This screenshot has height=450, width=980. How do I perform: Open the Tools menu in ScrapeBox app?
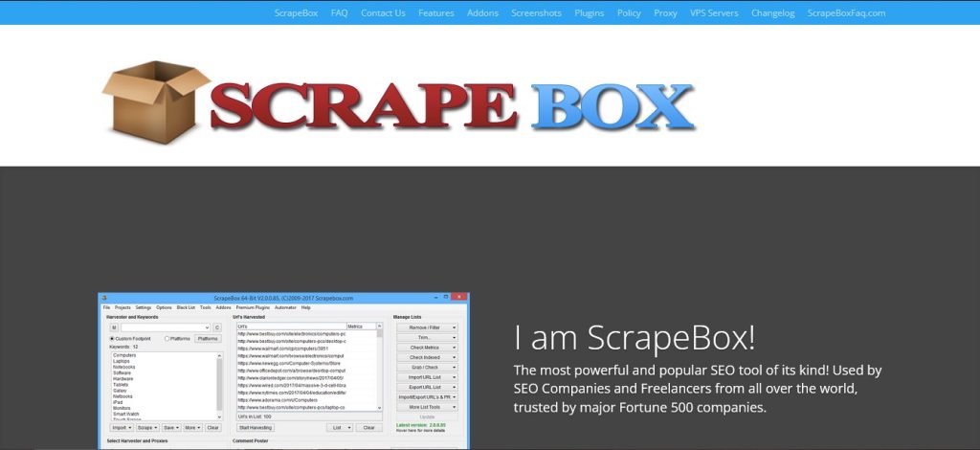pos(206,307)
